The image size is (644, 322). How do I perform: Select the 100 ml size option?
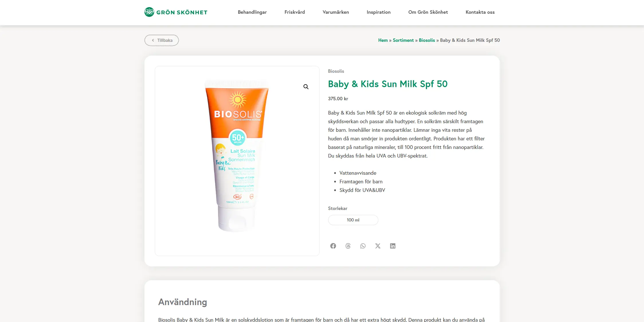(x=353, y=220)
